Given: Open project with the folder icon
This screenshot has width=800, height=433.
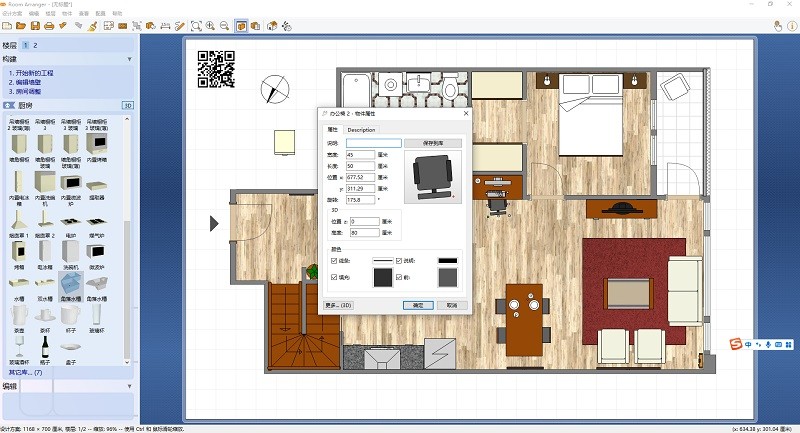Looking at the screenshot, I should click(x=21, y=24).
